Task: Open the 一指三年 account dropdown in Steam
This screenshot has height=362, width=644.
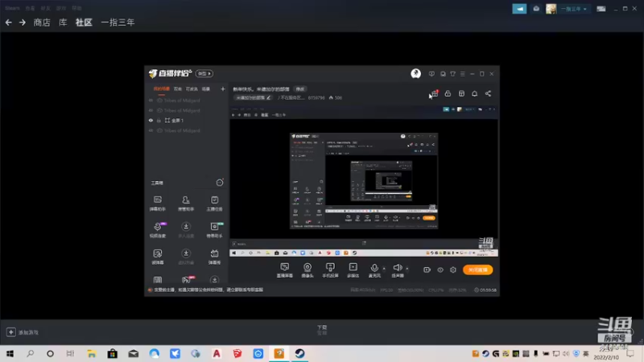Action: pyautogui.click(x=574, y=9)
